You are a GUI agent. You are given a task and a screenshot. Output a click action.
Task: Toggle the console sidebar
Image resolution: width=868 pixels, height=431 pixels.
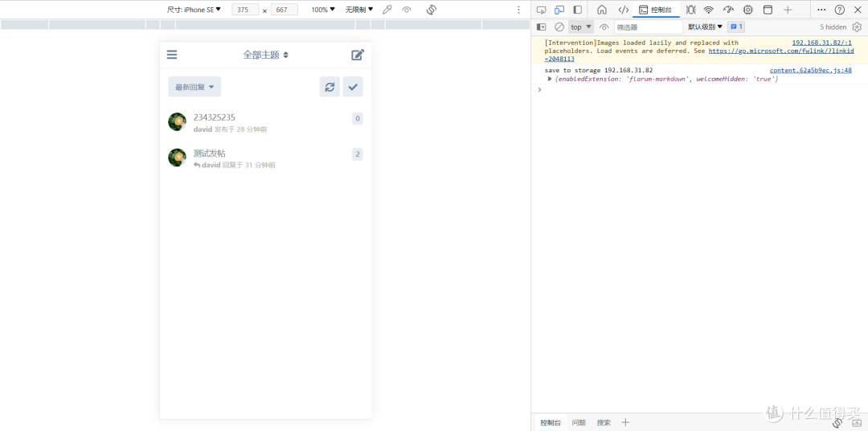(x=542, y=27)
